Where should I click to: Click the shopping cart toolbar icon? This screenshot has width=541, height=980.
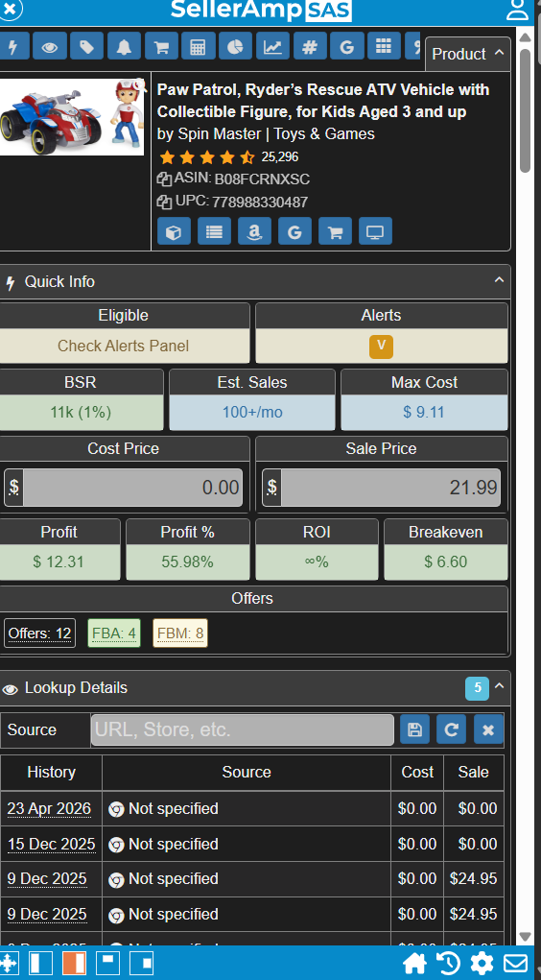(x=161, y=46)
